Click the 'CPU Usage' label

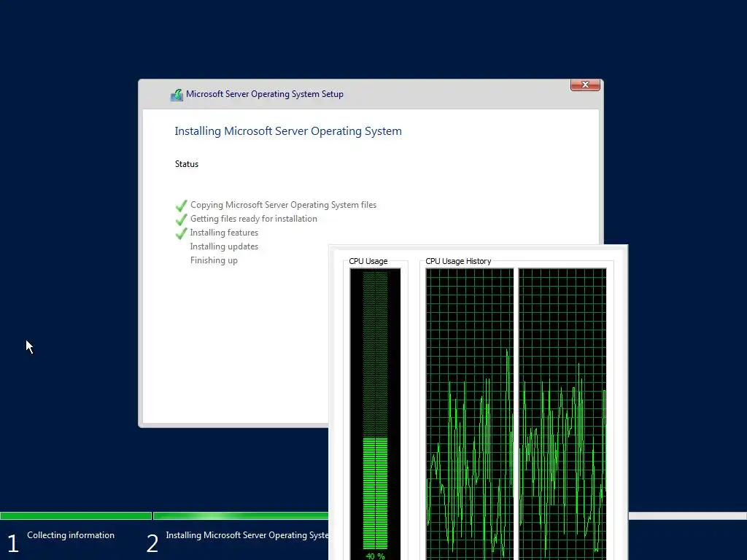click(368, 261)
